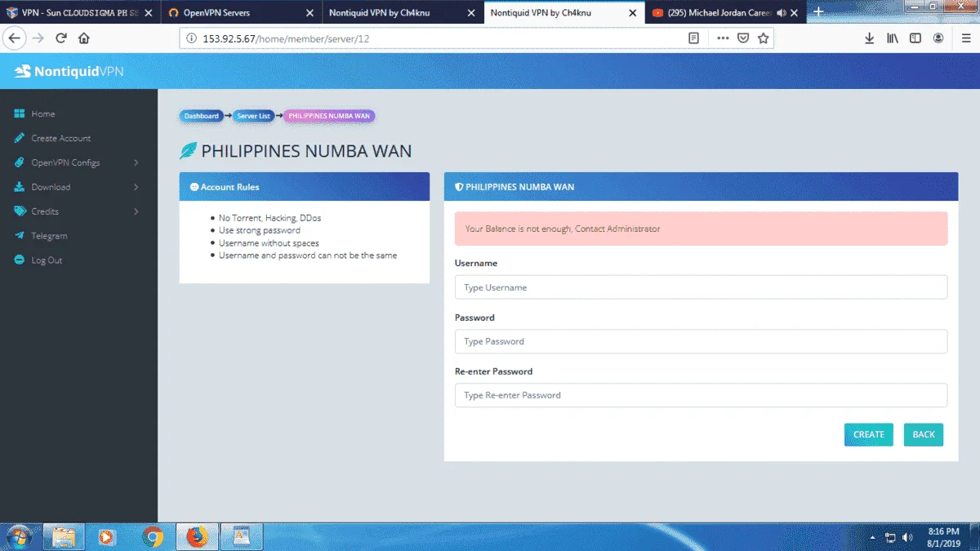Screen dimensions: 980x551
Task: Click the volume icon in system tray
Action: coord(907,538)
